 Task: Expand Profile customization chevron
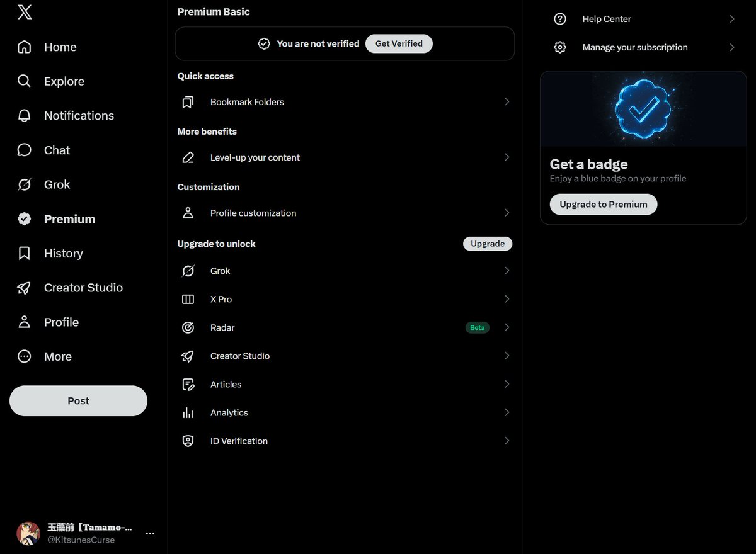click(x=507, y=213)
